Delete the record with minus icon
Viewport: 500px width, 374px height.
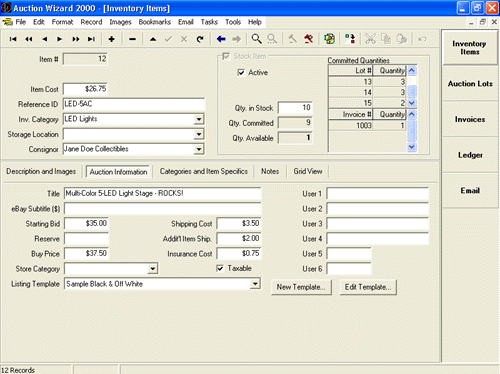coord(132,39)
